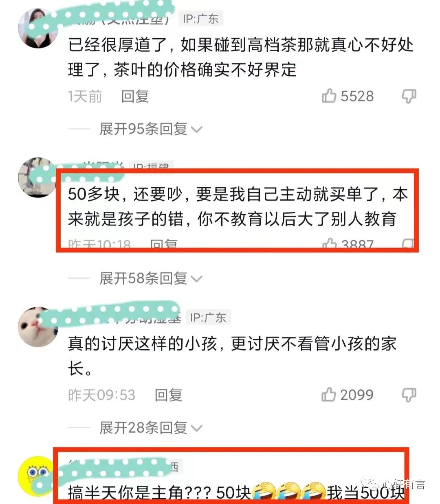Dislike the comment posted at 09:53

tap(409, 395)
